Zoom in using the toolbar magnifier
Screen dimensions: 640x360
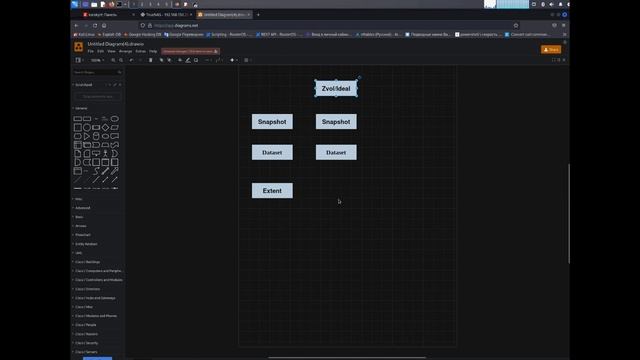(113, 60)
